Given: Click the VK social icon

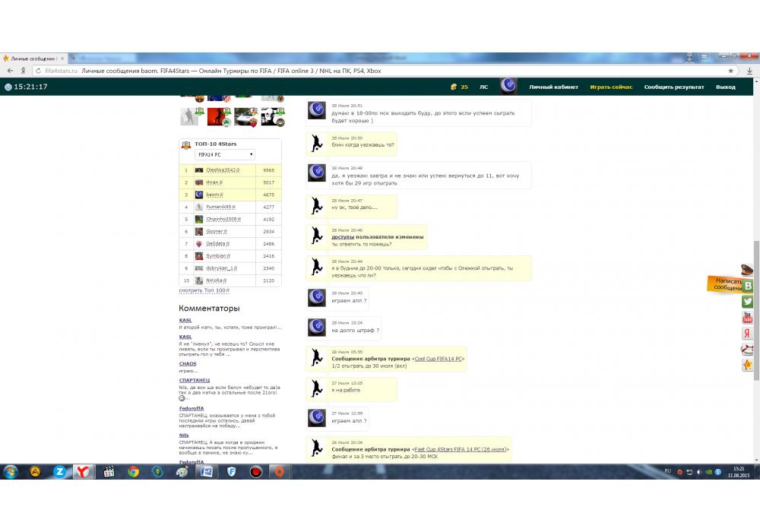Looking at the screenshot, I should point(748,286).
